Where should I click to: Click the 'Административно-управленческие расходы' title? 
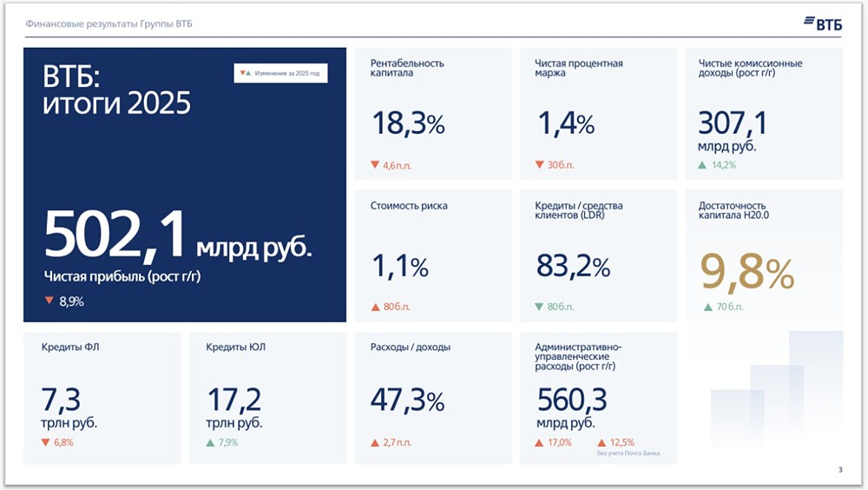coord(578,356)
